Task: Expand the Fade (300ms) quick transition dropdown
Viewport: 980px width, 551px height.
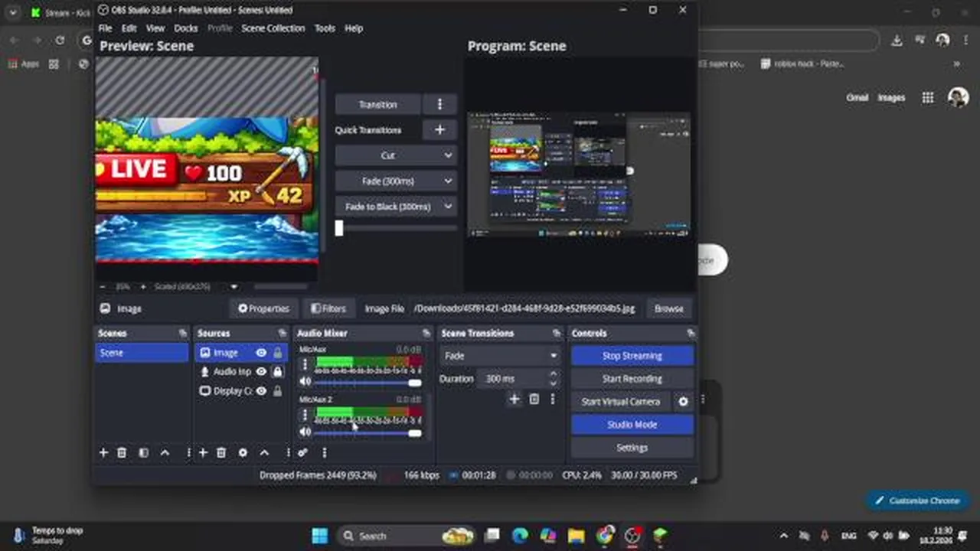Action: [x=395, y=181]
